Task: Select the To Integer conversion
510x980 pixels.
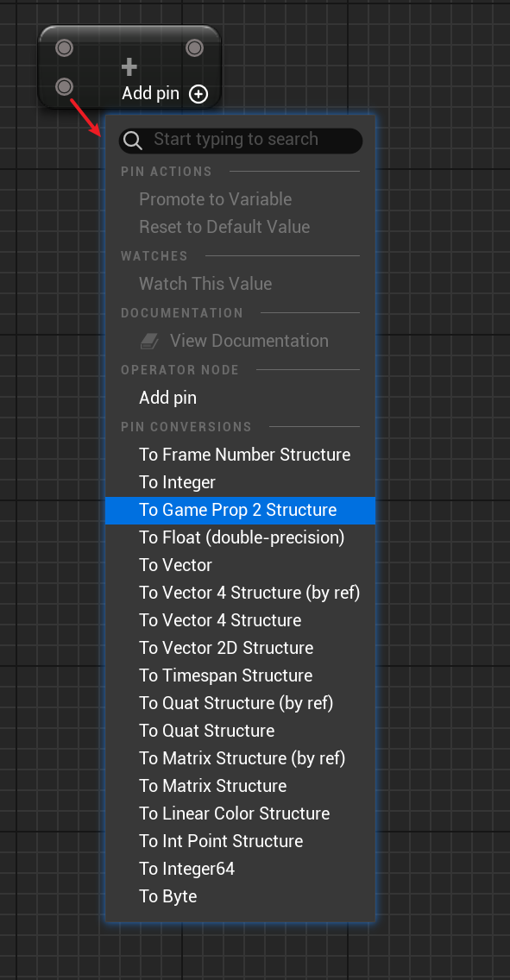Action: [x=240, y=482]
